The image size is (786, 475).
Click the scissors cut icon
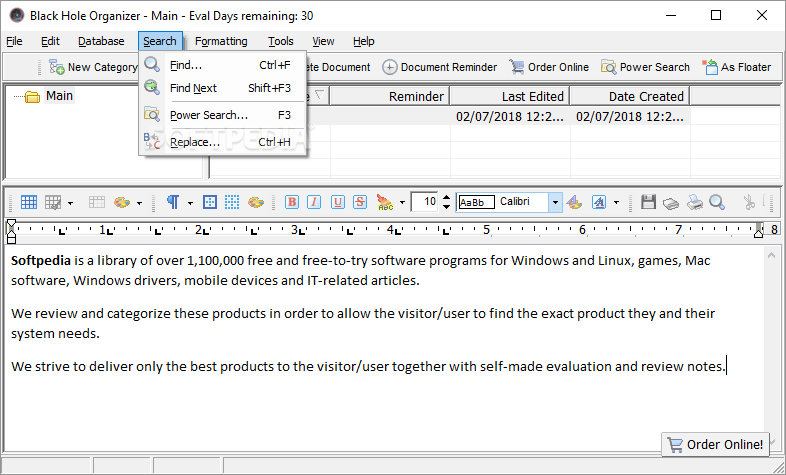(749, 202)
